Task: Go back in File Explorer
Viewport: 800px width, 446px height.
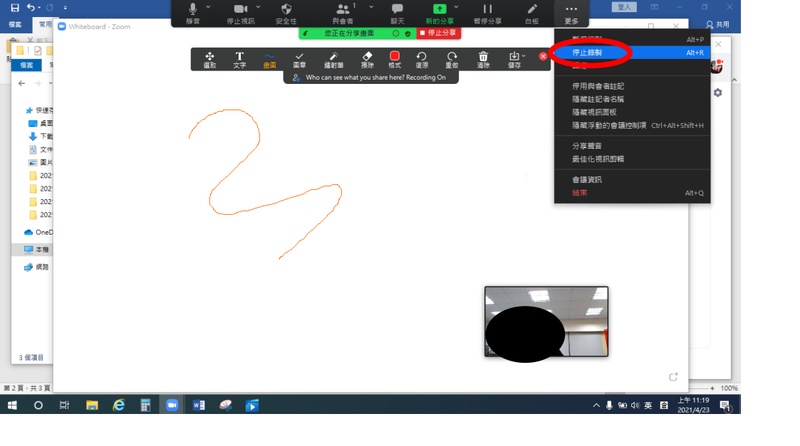Action: (x=21, y=83)
